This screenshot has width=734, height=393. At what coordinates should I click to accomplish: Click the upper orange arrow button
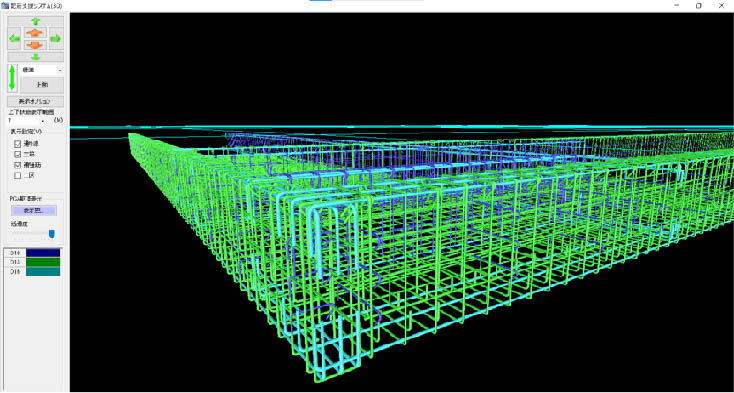[x=35, y=33]
